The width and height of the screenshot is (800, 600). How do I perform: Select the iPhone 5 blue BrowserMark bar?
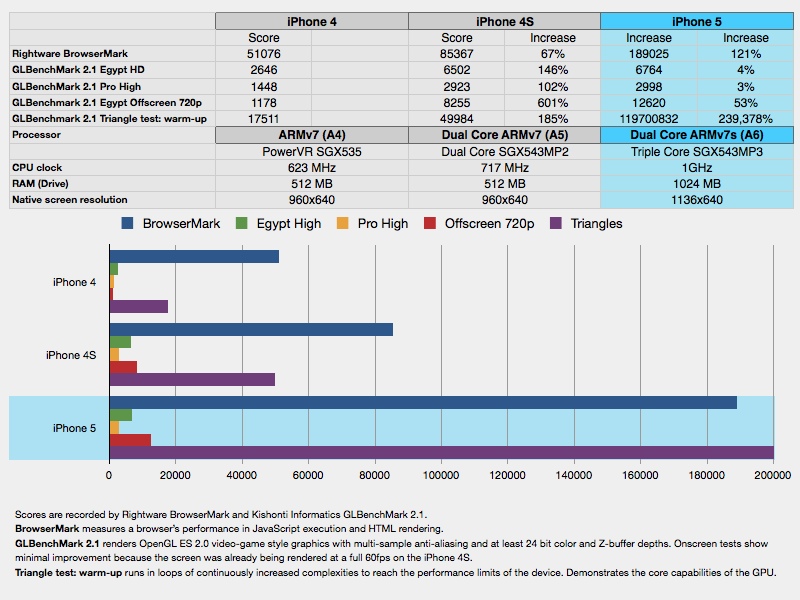tap(423, 403)
